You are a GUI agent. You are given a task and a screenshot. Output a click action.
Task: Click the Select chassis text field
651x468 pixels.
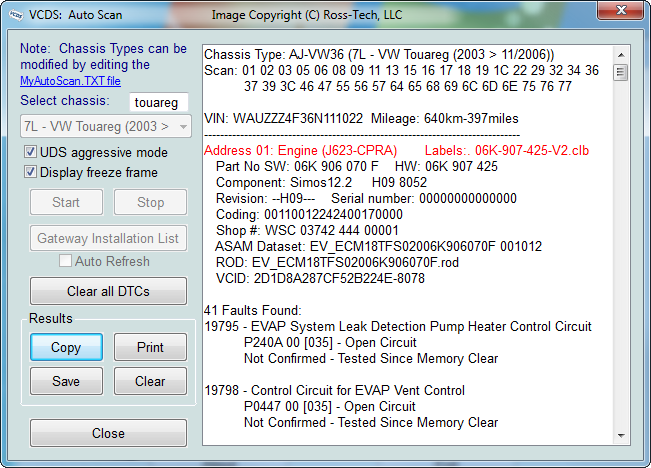coord(158,102)
